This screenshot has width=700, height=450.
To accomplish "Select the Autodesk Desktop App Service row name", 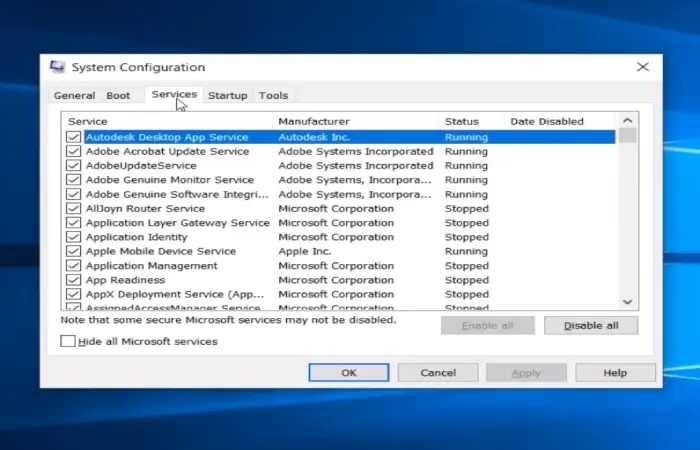I will pyautogui.click(x=167, y=137).
